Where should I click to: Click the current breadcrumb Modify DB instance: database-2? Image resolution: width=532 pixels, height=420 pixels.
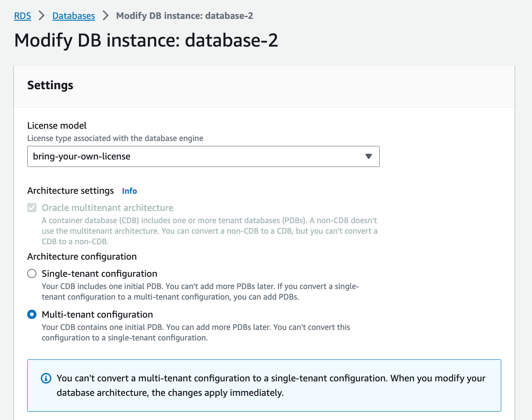point(184,16)
